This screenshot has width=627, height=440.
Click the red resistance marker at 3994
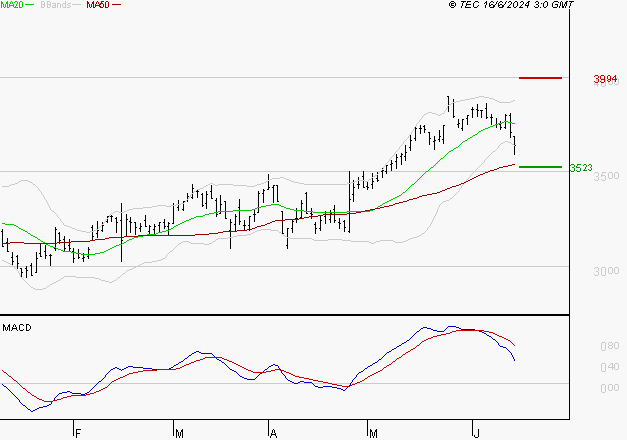coord(540,78)
